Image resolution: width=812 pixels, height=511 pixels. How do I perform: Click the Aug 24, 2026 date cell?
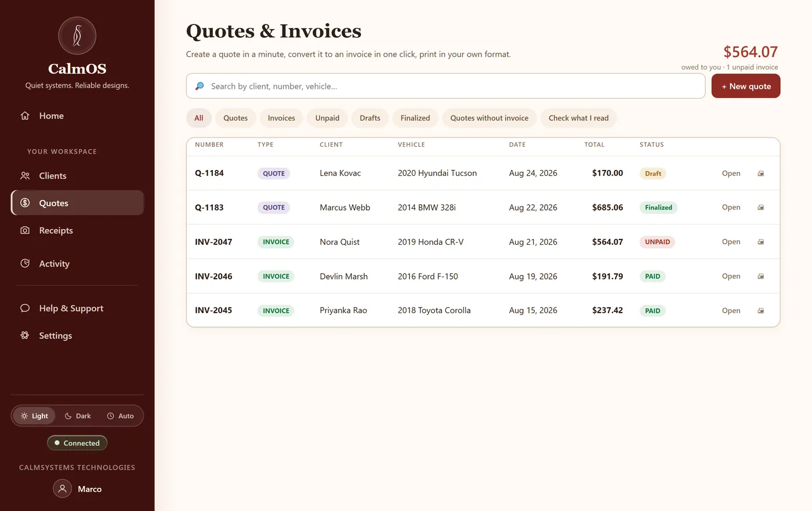533,173
